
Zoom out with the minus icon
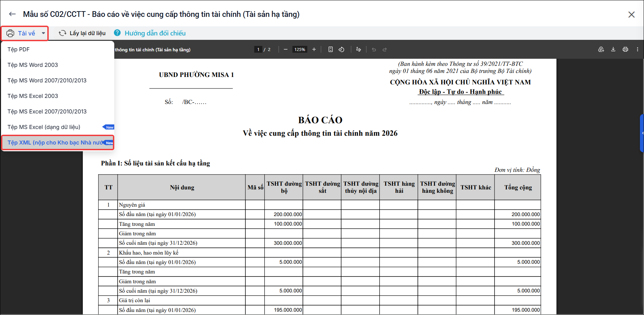pos(286,49)
